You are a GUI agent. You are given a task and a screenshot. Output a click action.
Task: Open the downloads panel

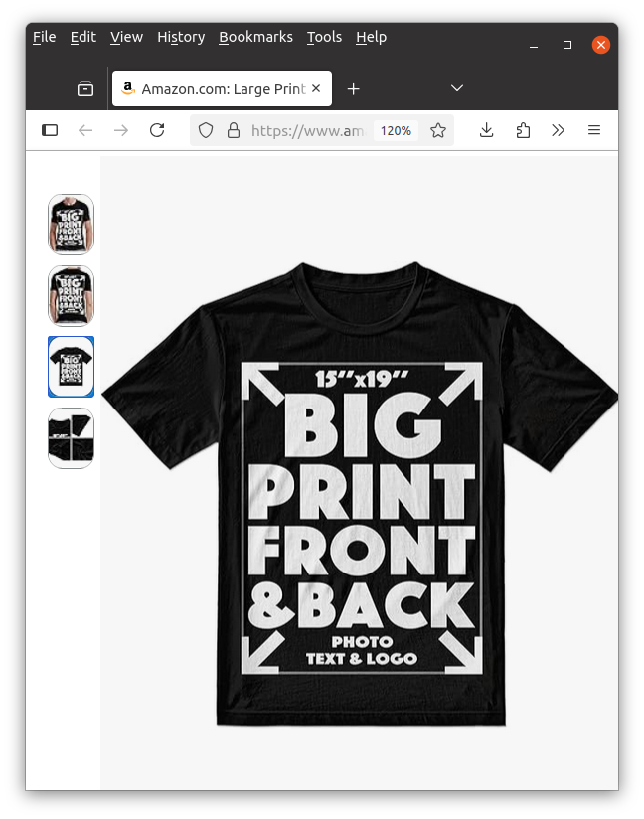point(486,130)
